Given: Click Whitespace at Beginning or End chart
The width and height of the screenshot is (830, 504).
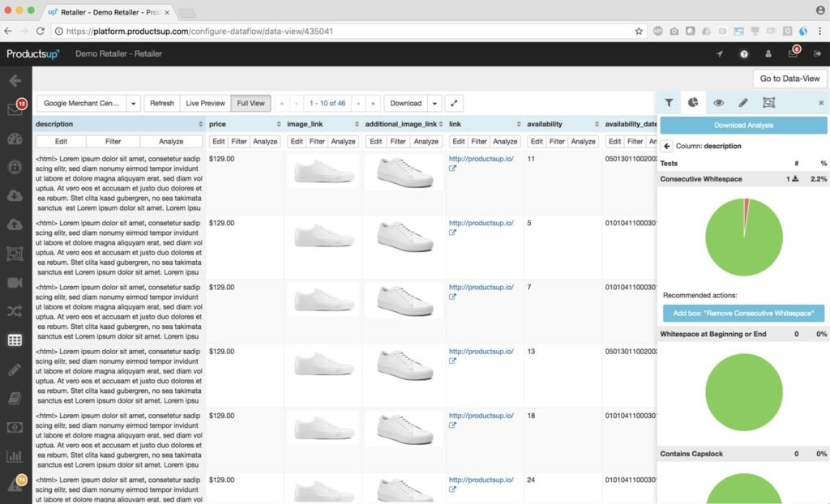Looking at the screenshot, I should (x=743, y=392).
